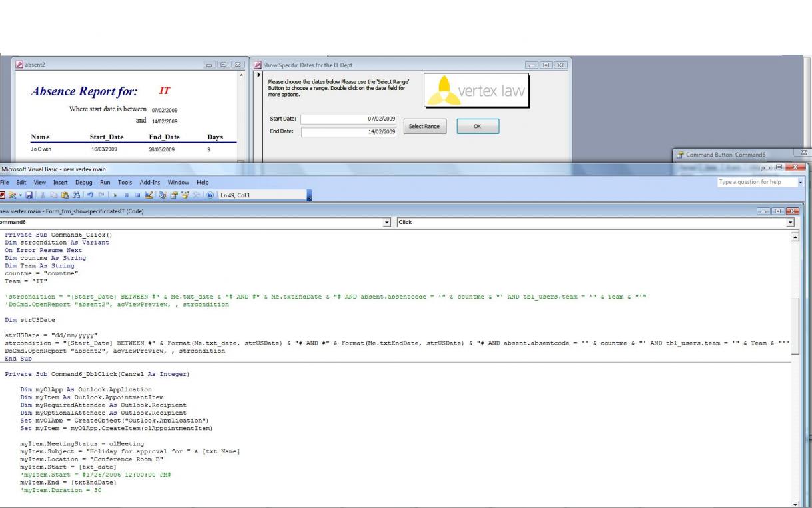Screen dimensions: 812x508
Task: Click End_Date column header in absent2 report
Action: click(x=165, y=137)
